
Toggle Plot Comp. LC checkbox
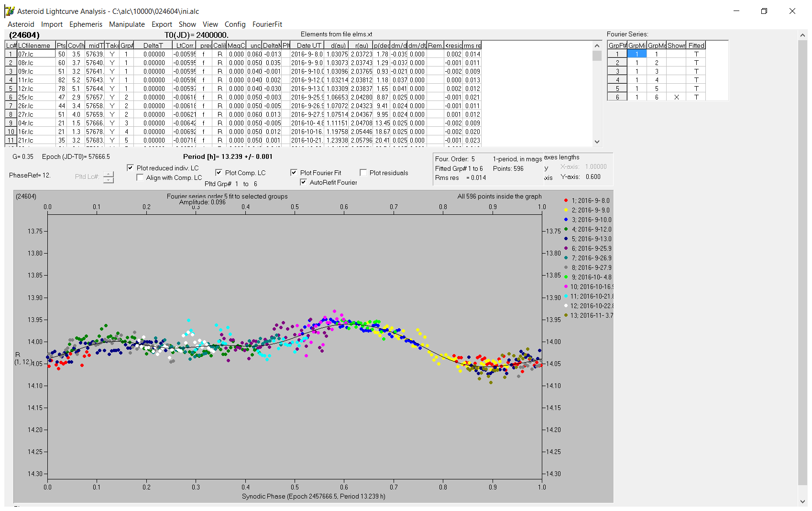click(x=219, y=173)
